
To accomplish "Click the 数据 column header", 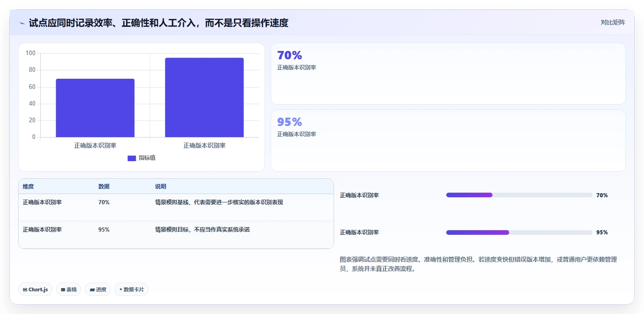I will coord(104,187).
